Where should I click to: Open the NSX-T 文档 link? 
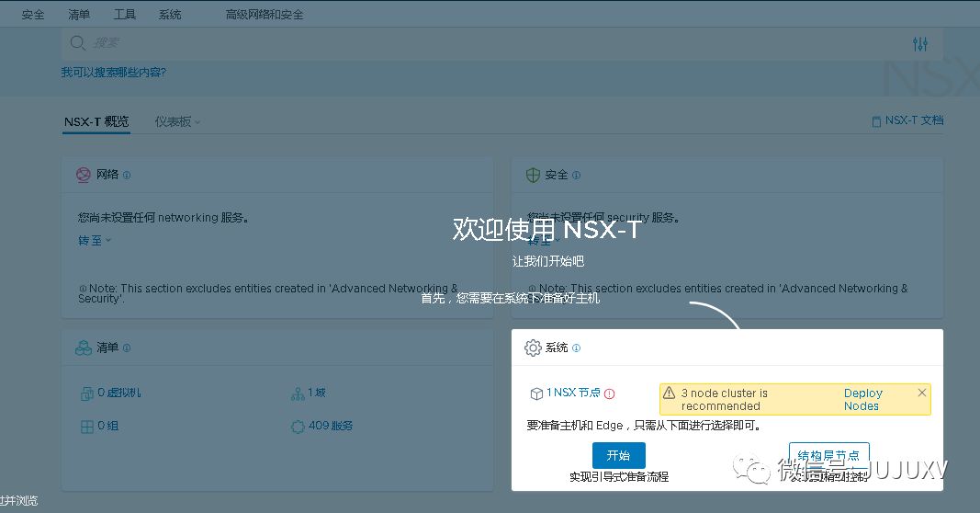click(907, 120)
